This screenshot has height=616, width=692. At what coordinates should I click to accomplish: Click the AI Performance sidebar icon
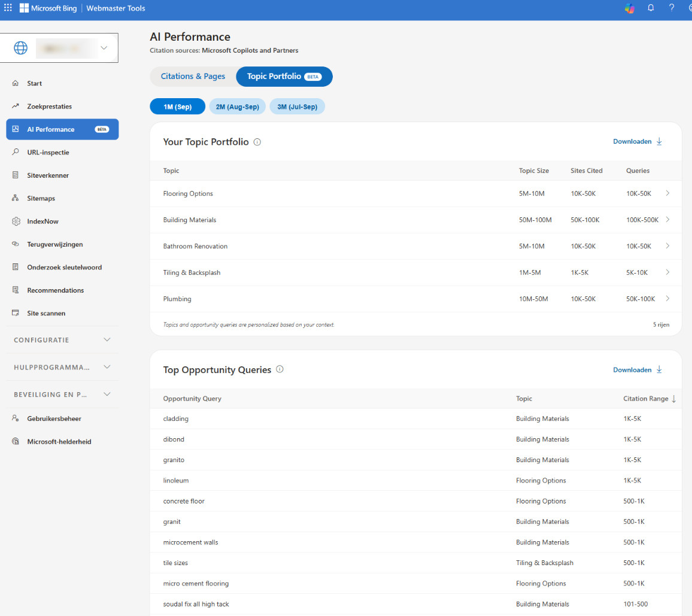16,129
